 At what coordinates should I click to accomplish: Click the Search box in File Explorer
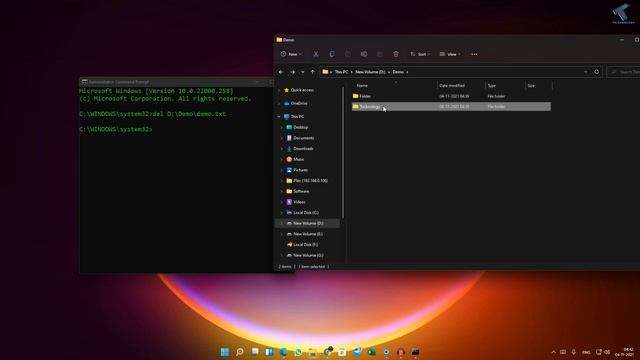pyautogui.click(x=623, y=72)
